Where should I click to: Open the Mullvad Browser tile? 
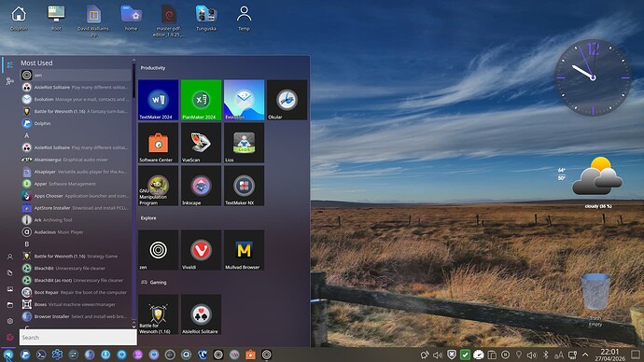click(244, 250)
